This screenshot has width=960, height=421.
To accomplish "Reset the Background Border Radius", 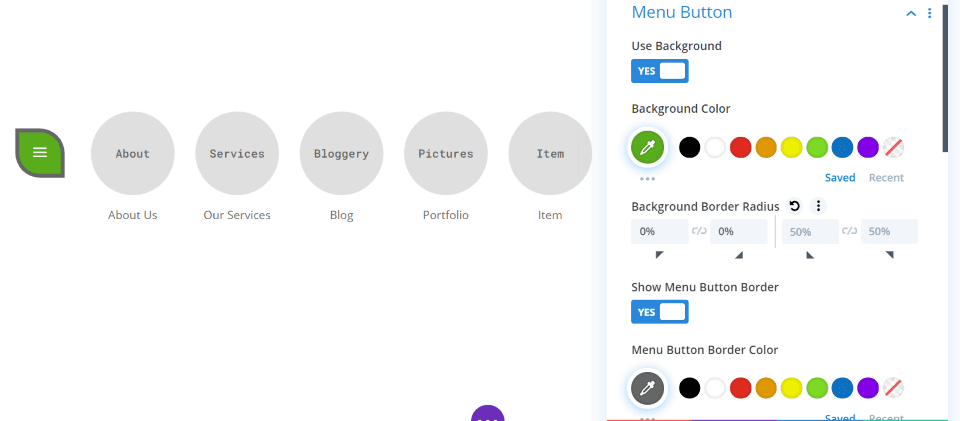I will (x=795, y=206).
